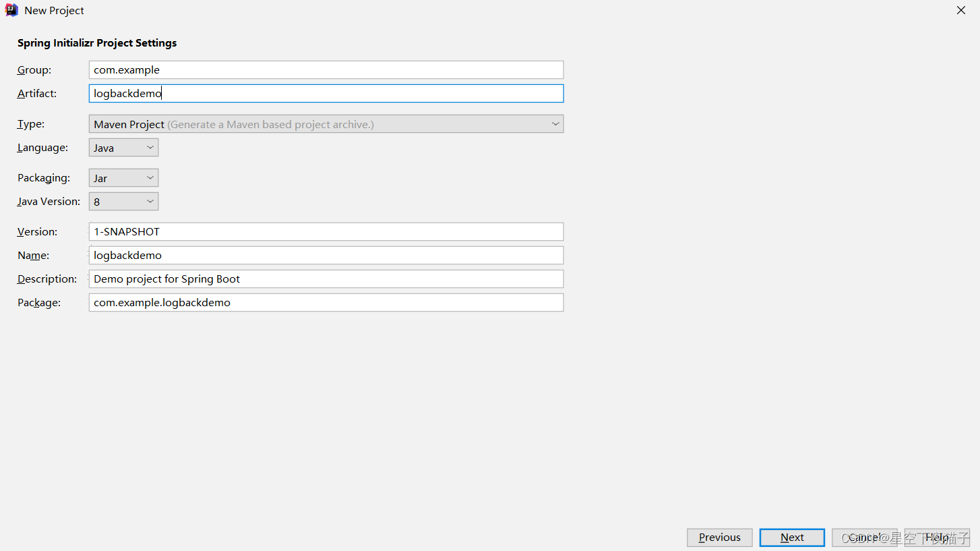Click the Packaging label
Screen dimensions: 980x551
44,178
